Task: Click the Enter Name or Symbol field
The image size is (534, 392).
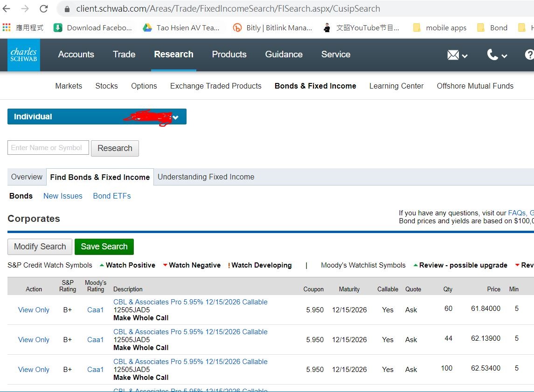Action: (48, 148)
